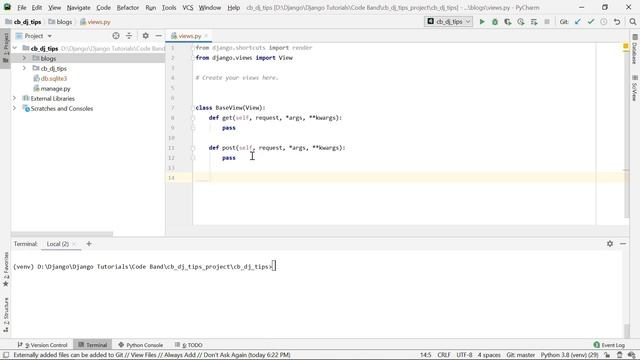Screen dimensions: 640x360
Task: Open the TODO tool window
Action: click(189, 345)
